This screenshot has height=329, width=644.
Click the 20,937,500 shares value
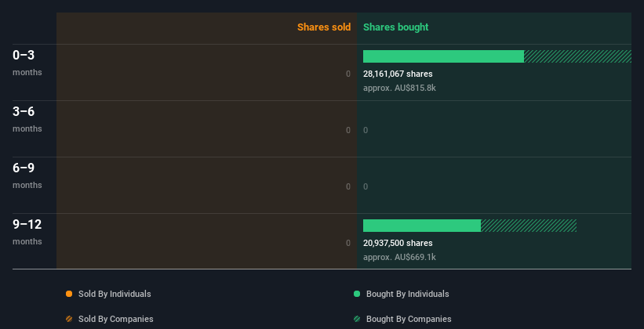tap(398, 244)
